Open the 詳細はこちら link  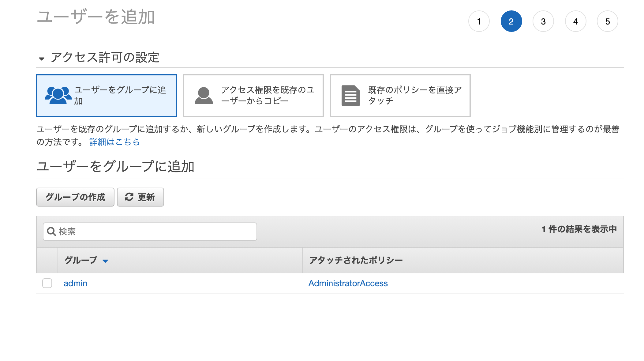coord(114,142)
